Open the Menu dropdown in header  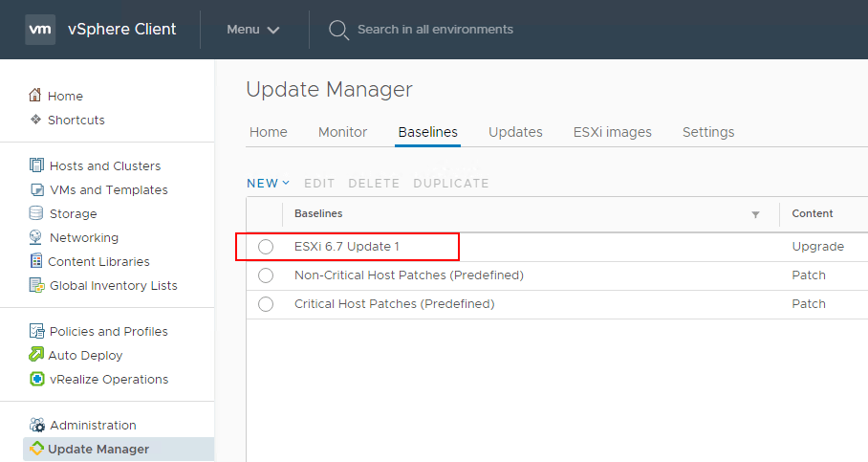pyautogui.click(x=252, y=30)
